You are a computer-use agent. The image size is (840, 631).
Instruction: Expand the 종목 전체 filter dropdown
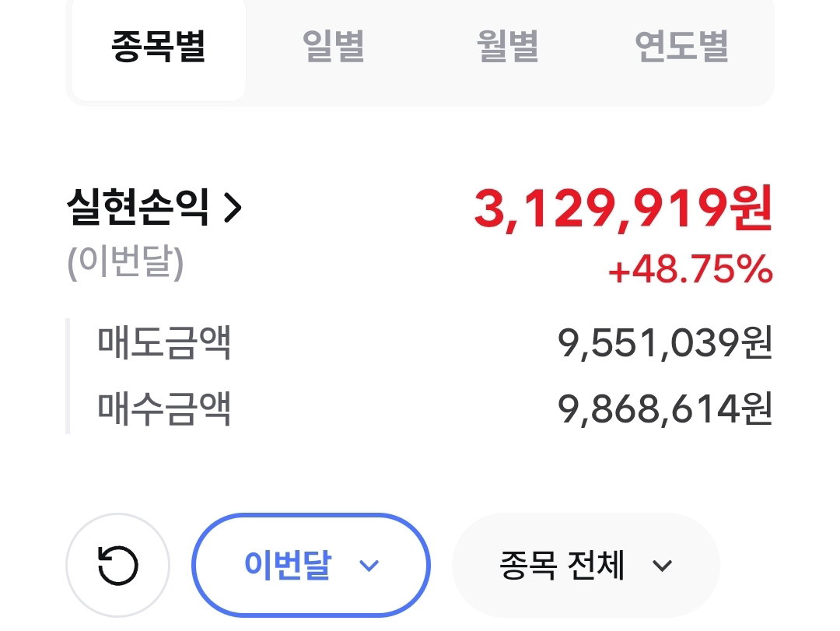pyautogui.click(x=586, y=565)
